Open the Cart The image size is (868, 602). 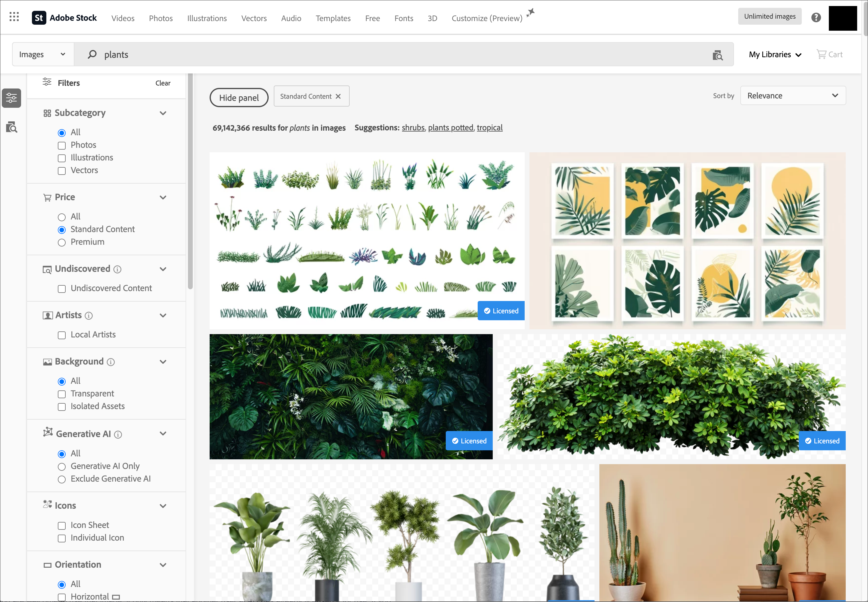[829, 54]
